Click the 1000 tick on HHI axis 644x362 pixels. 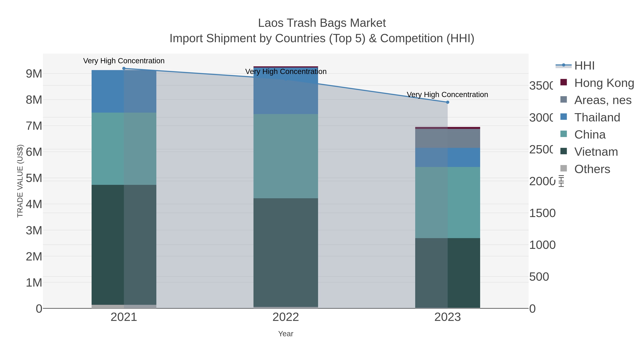pos(543,245)
